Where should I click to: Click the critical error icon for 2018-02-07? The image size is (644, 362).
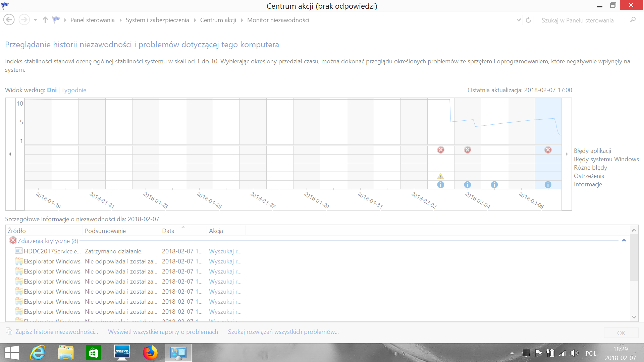coord(548,150)
